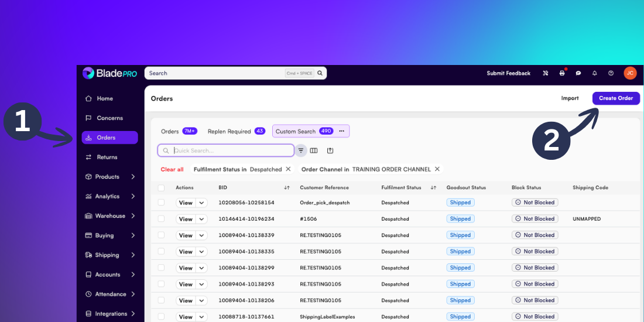This screenshot has height=322, width=644.
Task: Click customer reference Order_pick_despatch
Action: coord(324,203)
